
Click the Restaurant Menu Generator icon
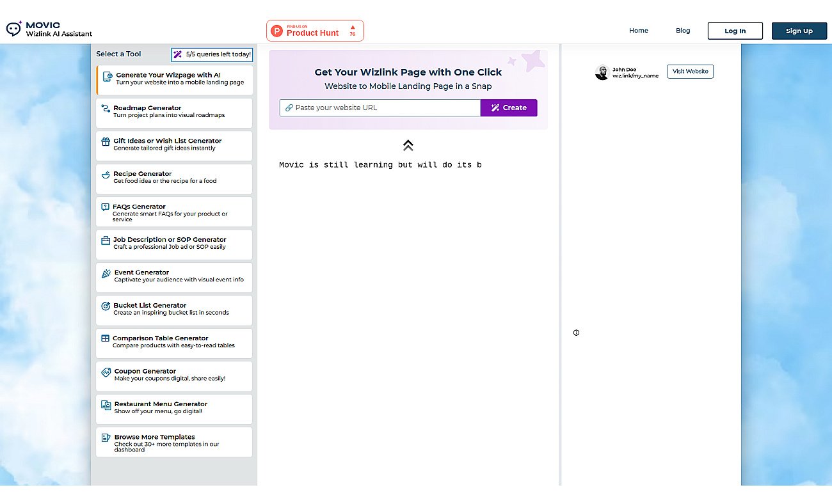pos(106,405)
